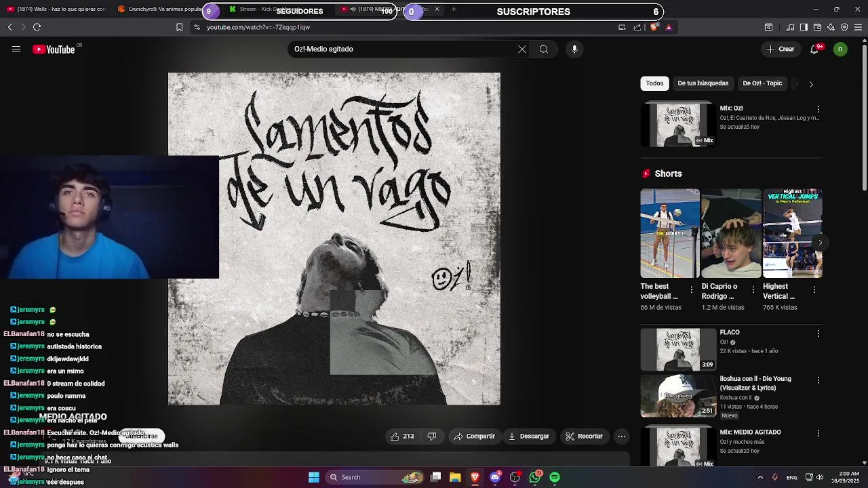
Task: Open the browser wallet icon
Action: tap(817, 27)
